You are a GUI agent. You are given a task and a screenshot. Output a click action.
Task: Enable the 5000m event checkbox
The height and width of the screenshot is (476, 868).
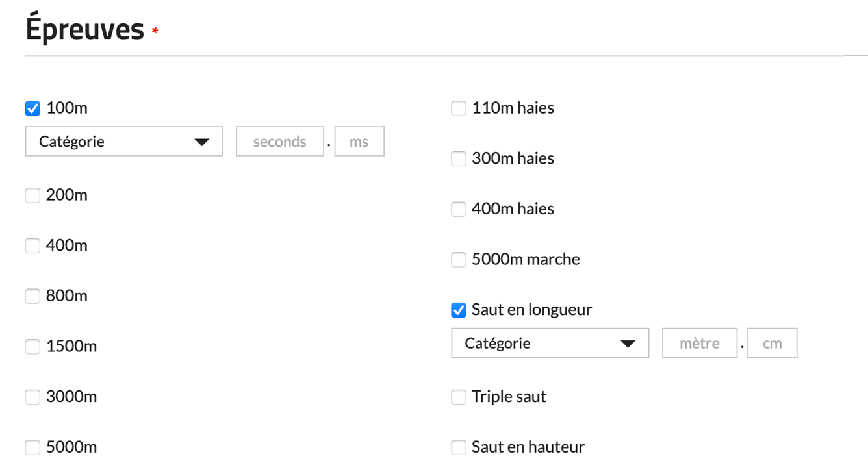pyautogui.click(x=32, y=447)
